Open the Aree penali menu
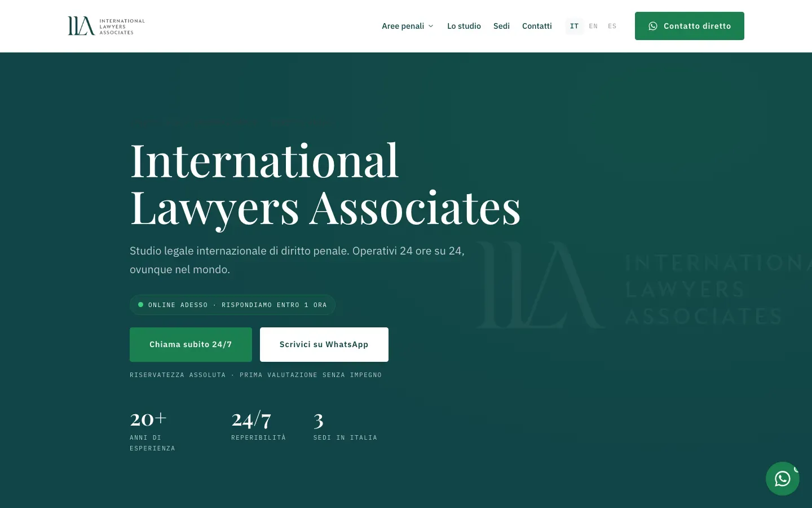Screen dimensions: 812x508 pos(408,26)
